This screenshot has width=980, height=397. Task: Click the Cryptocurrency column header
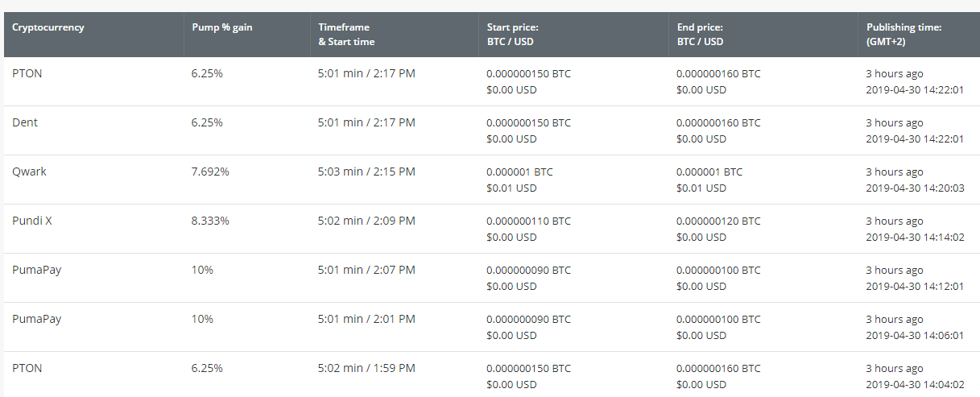[48, 27]
